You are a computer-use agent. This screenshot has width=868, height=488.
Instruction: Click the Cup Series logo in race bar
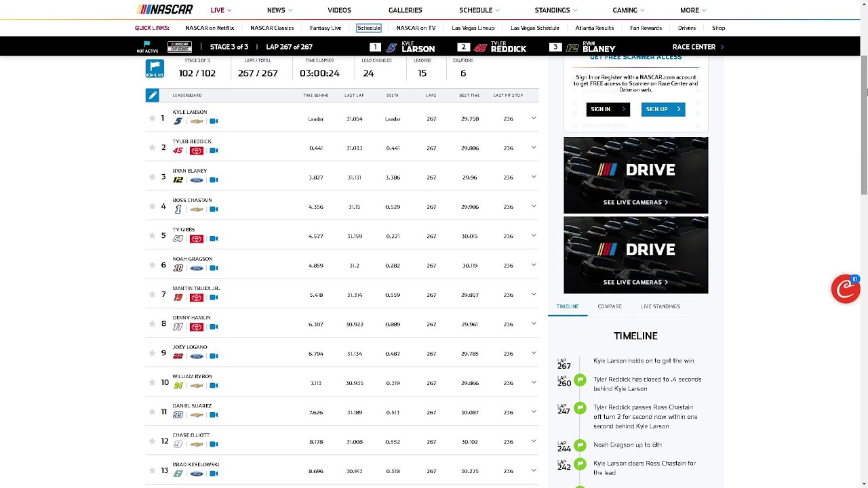click(x=180, y=47)
